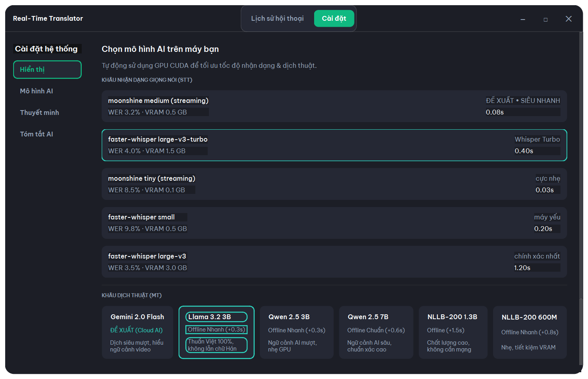Click the Real-Time Translator title text
The image size is (588, 379).
click(x=48, y=18)
